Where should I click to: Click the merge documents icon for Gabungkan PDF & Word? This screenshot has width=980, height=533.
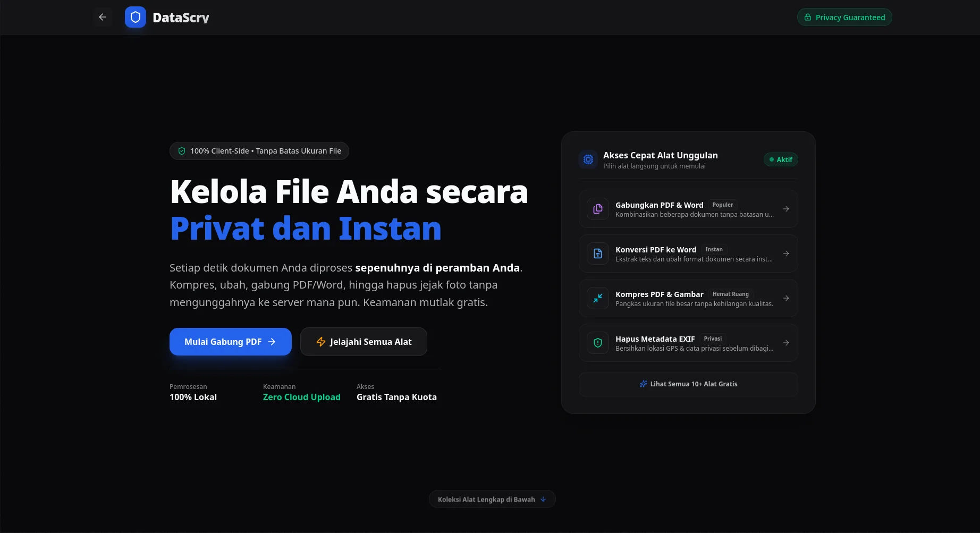coord(598,209)
